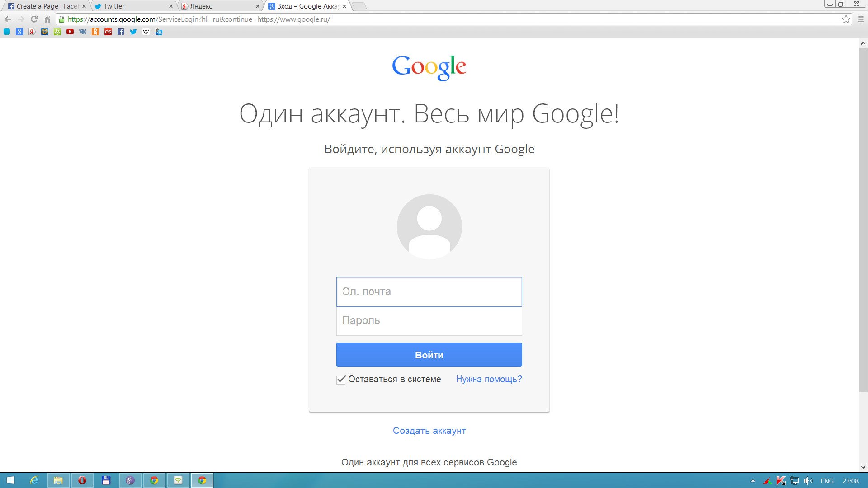Image resolution: width=868 pixels, height=488 pixels.
Task: Select the 'Вход – Google Аккаунты' tab
Action: (307, 6)
